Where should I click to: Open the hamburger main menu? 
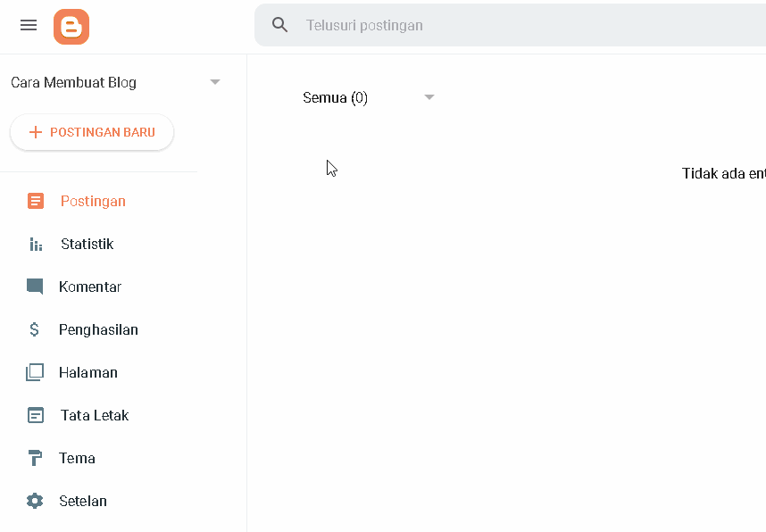click(x=29, y=25)
